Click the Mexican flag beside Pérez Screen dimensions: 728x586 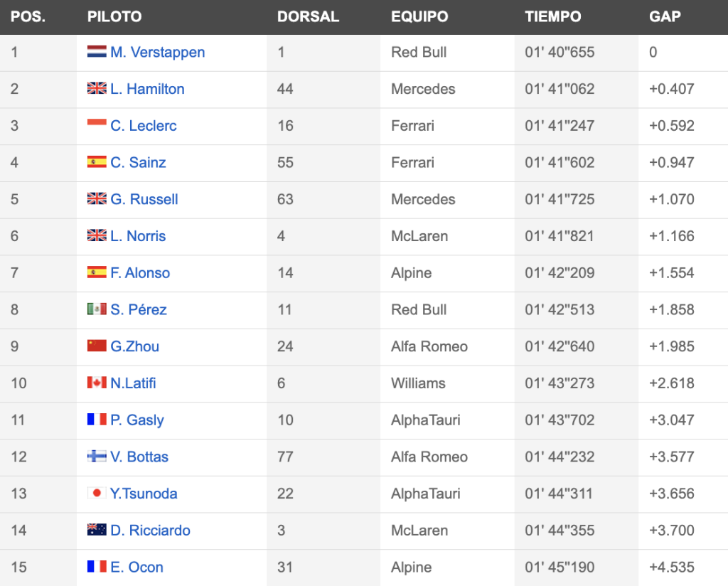coord(97,309)
